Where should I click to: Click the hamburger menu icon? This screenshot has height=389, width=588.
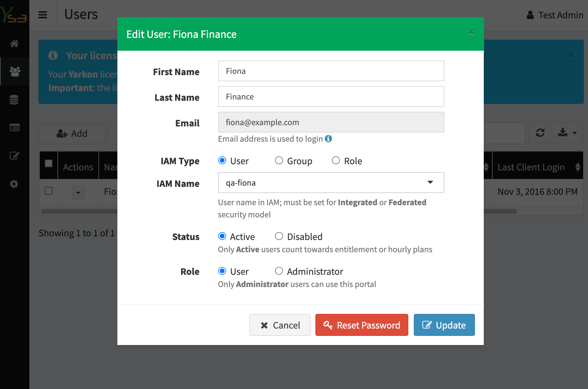click(43, 15)
